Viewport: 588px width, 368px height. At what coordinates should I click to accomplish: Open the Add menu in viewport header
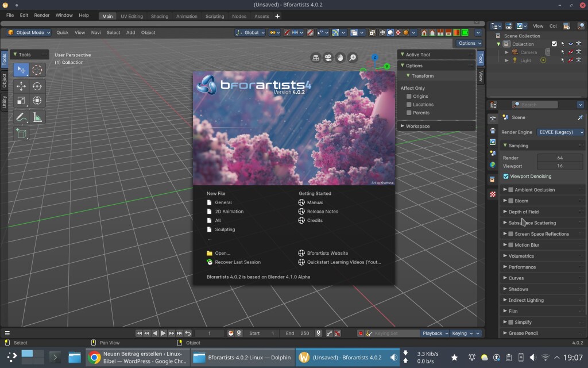130,33
